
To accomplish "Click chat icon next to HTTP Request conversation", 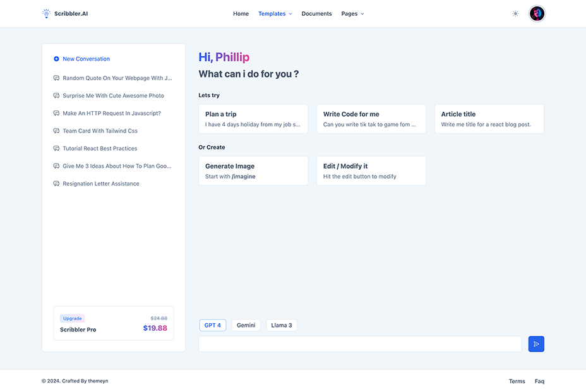I will (x=56, y=113).
